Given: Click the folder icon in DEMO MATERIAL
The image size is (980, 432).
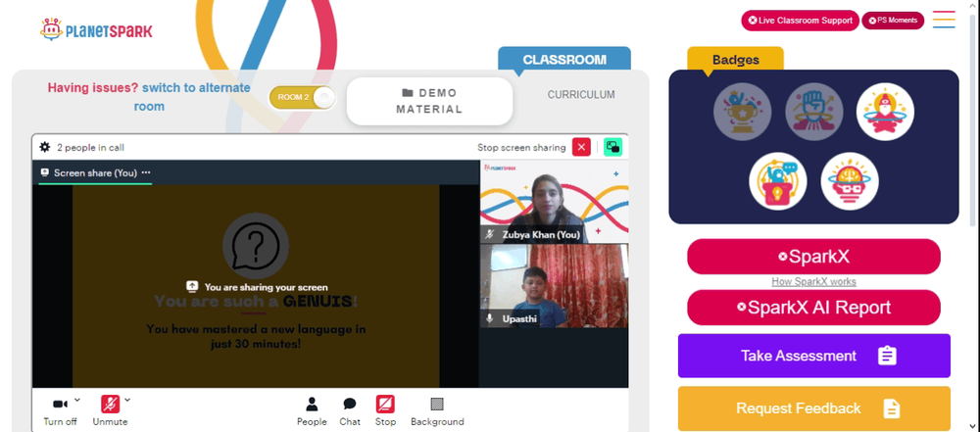Looking at the screenshot, I should coord(408,93).
